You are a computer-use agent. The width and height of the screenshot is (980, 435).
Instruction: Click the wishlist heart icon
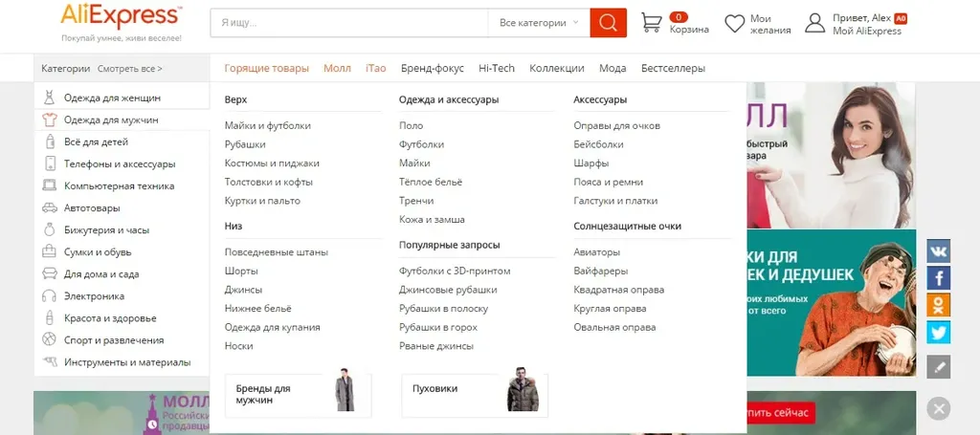point(734,24)
